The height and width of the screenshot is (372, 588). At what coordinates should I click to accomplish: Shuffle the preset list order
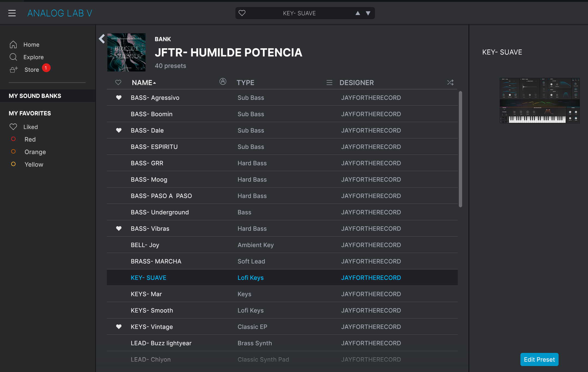pos(450,82)
